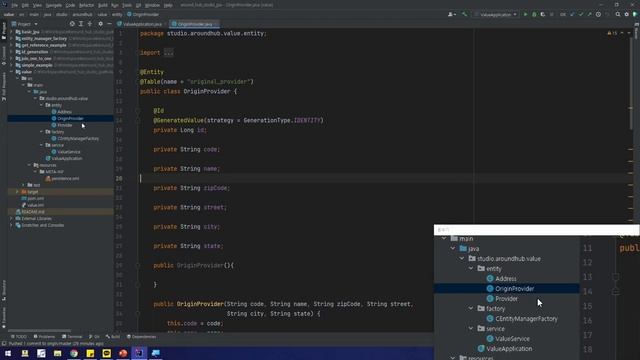
Task: Hide the Project tool window
Action: pos(109,24)
